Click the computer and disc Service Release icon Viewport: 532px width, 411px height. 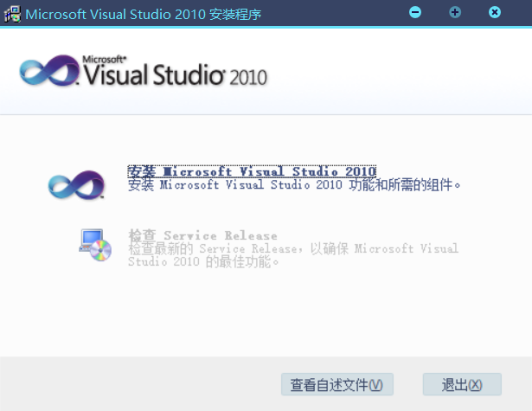[x=95, y=245]
